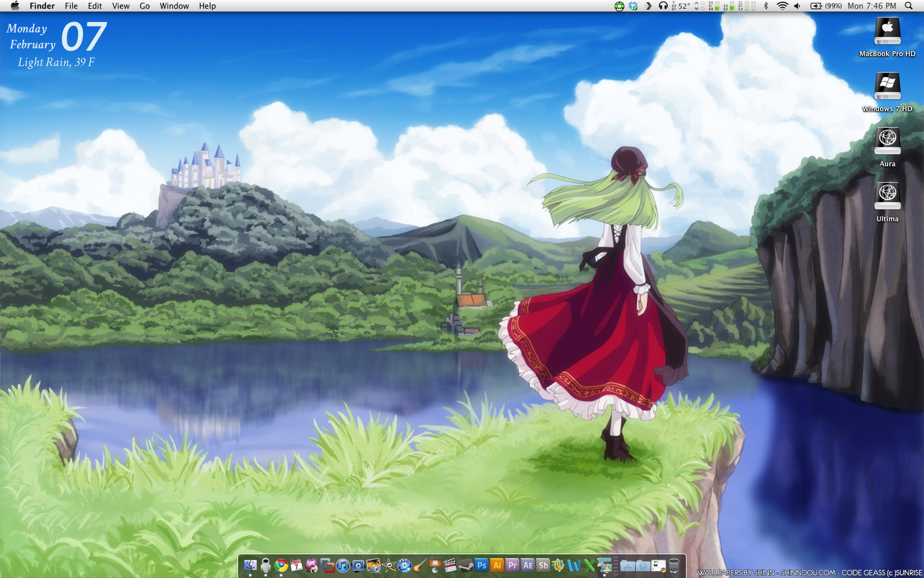Open the Trash in the Dock
Image resolution: width=924 pixels, height=578 pixels.
pyautogui.click(x=673, y=565)
